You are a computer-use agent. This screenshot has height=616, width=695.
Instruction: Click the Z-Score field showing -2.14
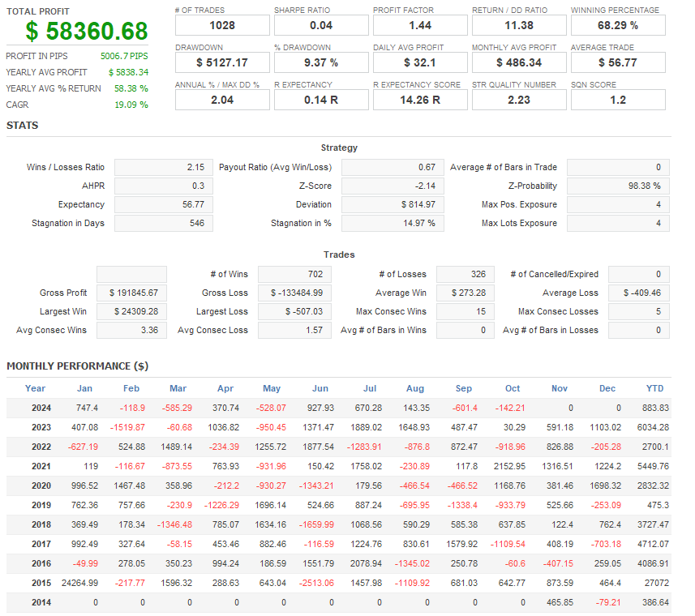pos(393,186)
